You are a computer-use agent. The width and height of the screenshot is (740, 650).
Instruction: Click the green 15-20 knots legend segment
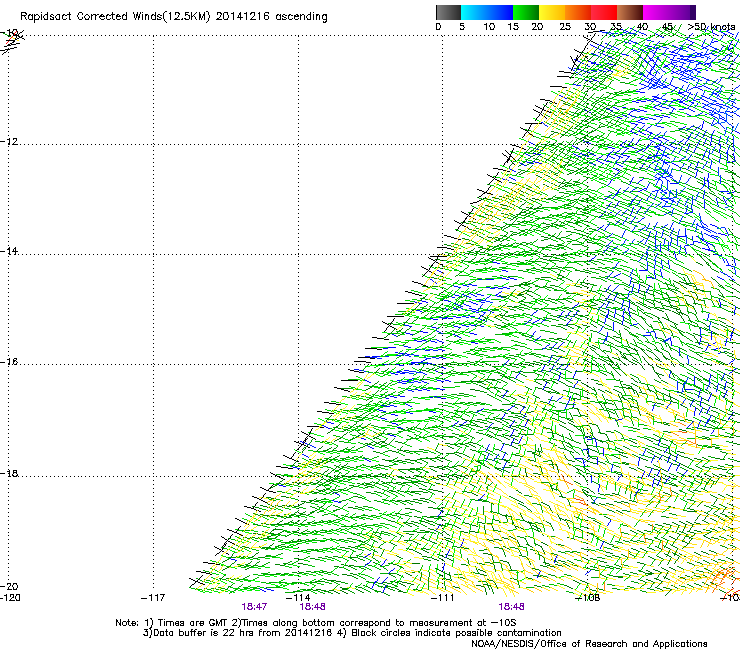[x=526, y=12]
